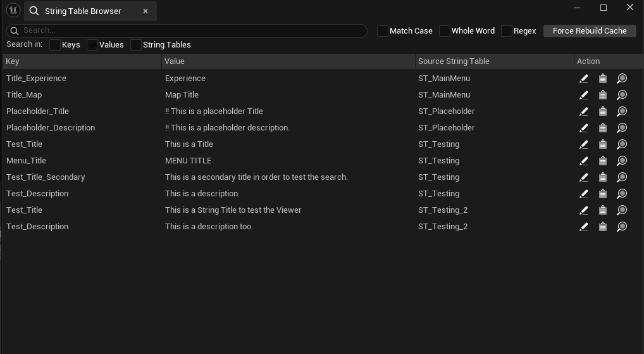Click magnifier icon on 'description too.' row
Viewport: 644px width, 354px height.
tap(622, 227)
